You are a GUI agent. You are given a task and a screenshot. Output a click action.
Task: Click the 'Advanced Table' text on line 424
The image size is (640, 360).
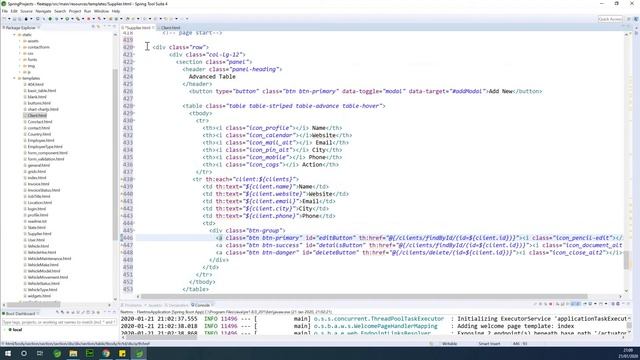pos(212,77)
